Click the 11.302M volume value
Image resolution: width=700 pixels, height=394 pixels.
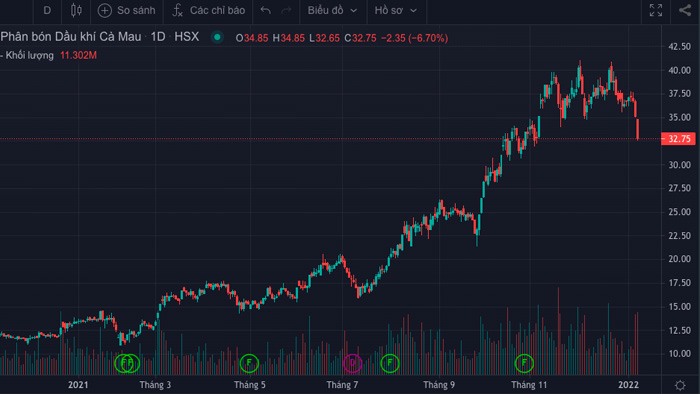(79, 55)
